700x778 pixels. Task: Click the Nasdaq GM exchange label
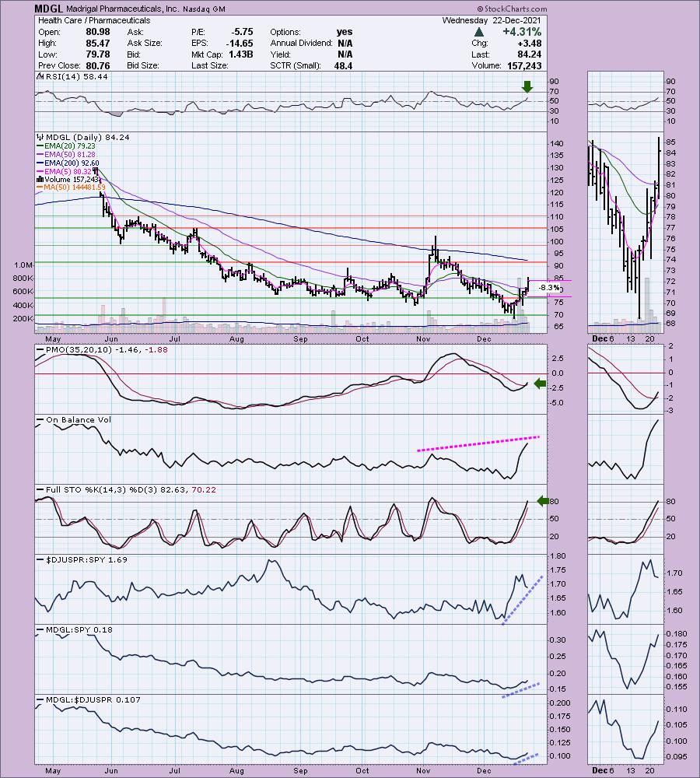coord(204,9)
